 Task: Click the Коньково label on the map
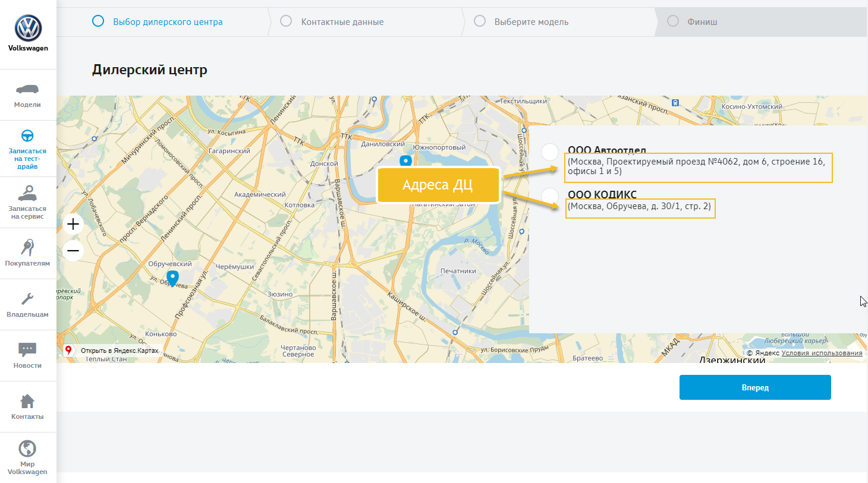161,334
